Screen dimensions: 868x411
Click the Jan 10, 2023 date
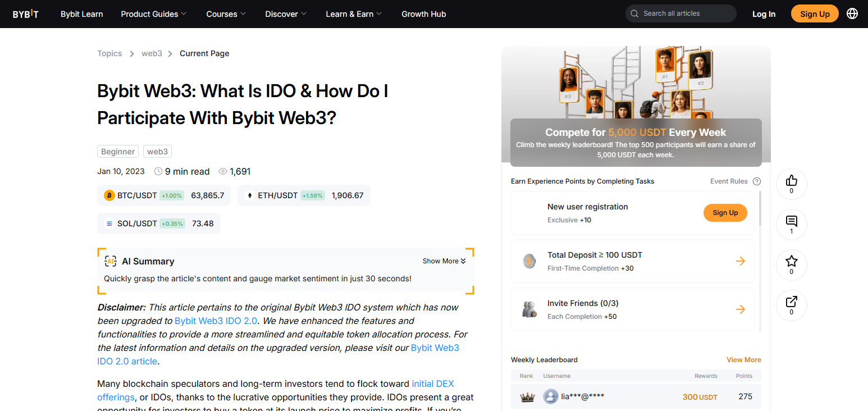[121, 171]
